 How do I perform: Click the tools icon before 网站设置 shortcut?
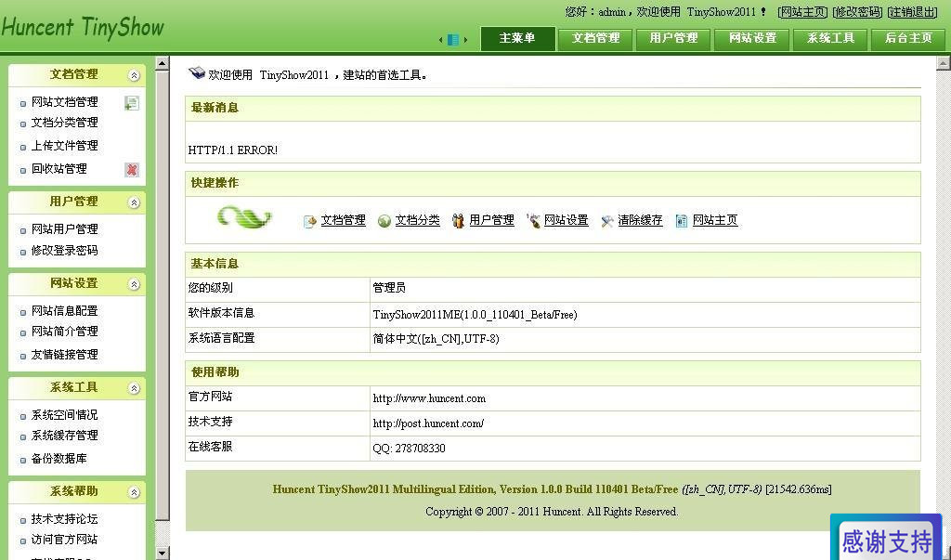tap(534, 221)
